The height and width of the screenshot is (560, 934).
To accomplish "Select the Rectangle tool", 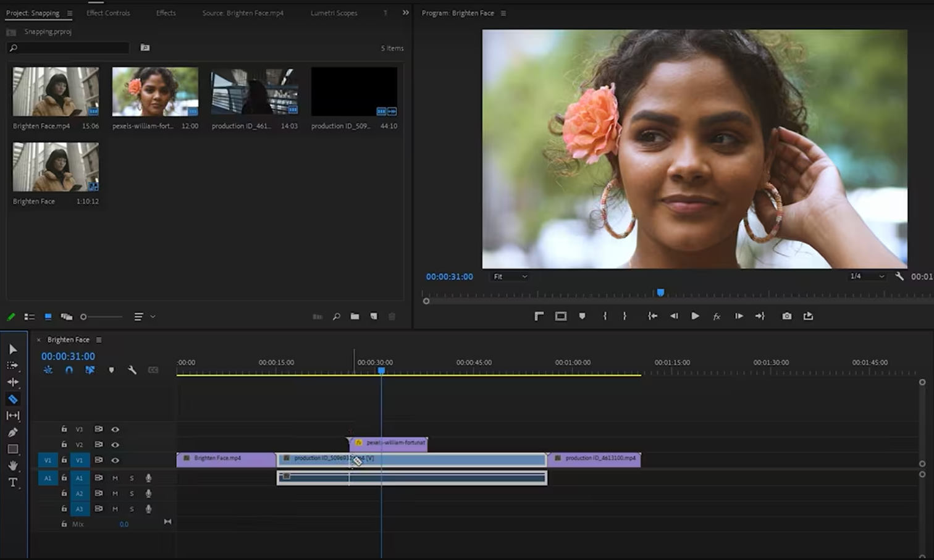I will click(13, 449).
